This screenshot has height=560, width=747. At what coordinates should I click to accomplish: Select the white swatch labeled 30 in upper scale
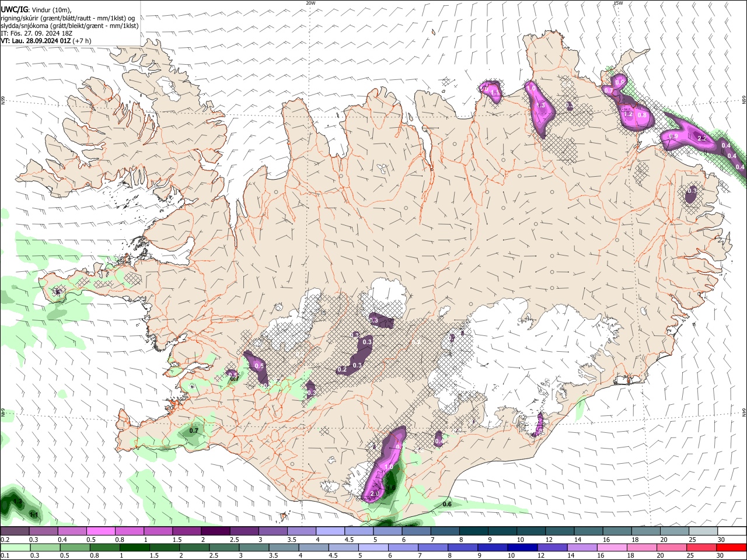tap(731, 531)
